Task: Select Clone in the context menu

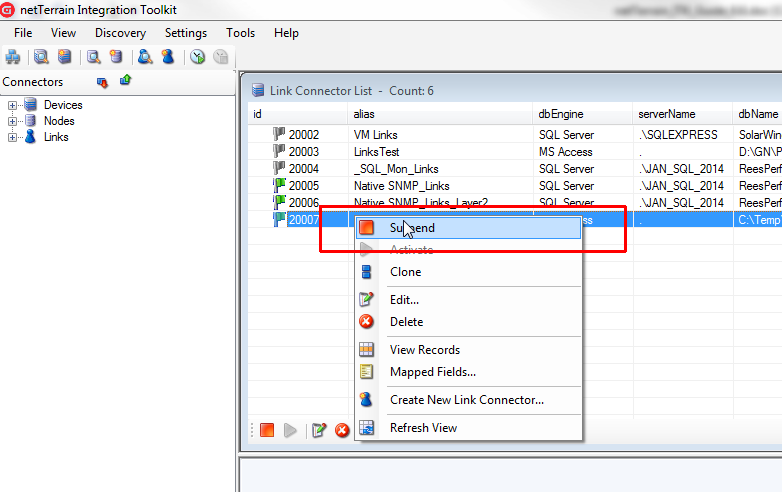Action: [405, 272]
